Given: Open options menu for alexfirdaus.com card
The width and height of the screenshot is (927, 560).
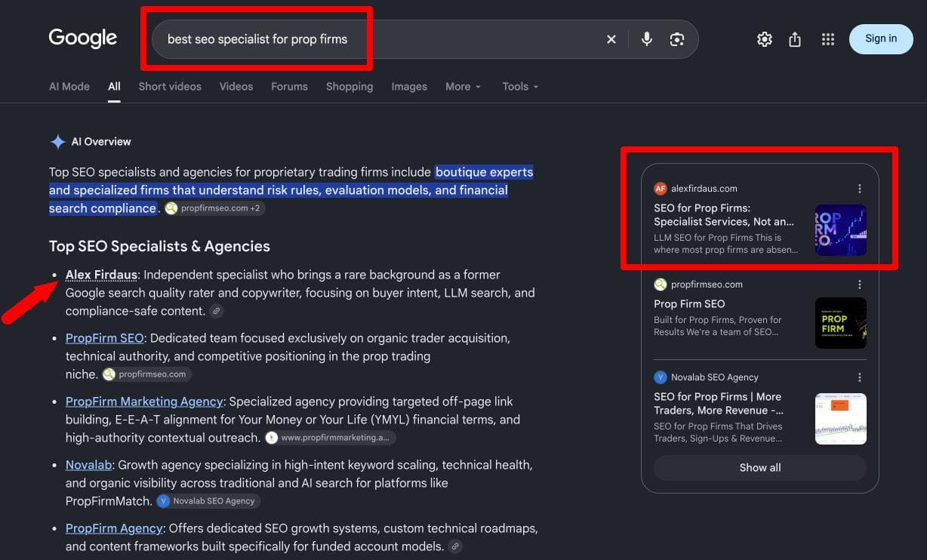Looking at the screenshot, I should tap(860, 189).
